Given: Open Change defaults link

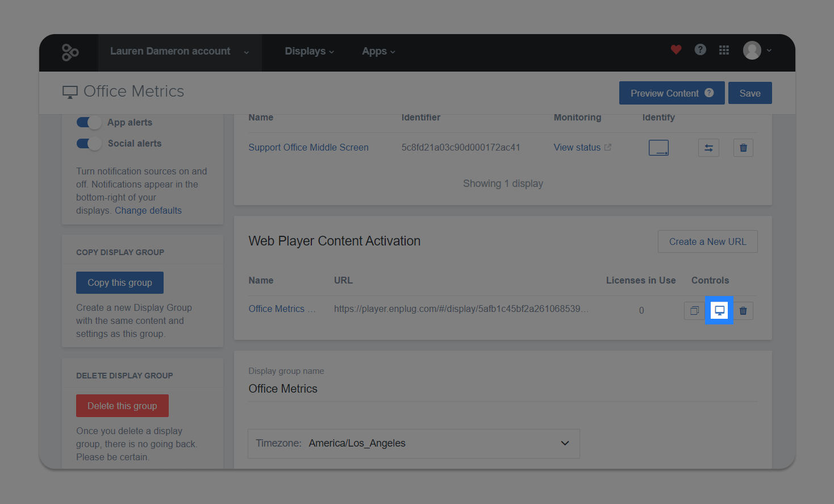Looking at the screenshot, I should [x=148, y=210].
